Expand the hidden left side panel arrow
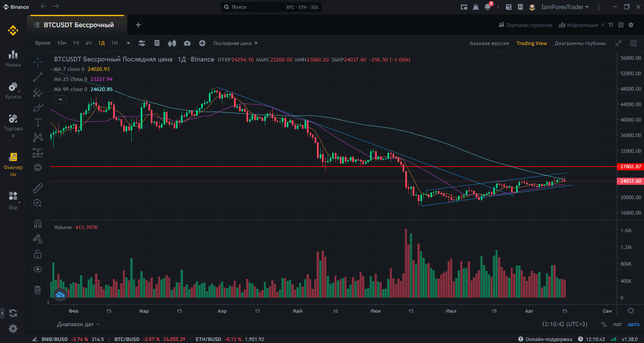Screen dimensions: 644x343 click(x=2, y=313)
